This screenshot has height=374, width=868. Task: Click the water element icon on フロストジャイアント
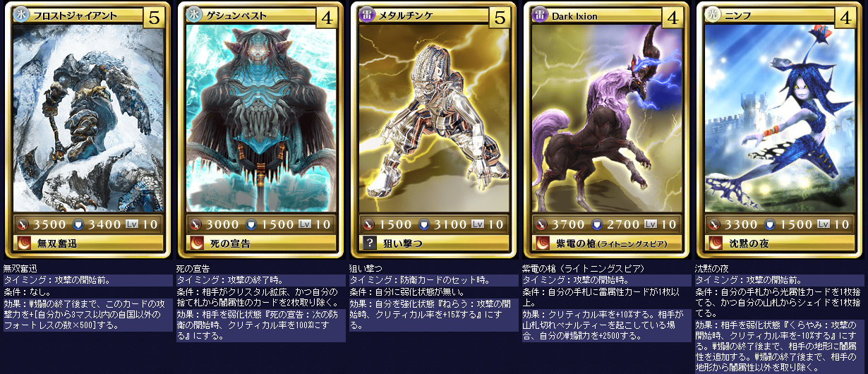(x=21, y=15)
